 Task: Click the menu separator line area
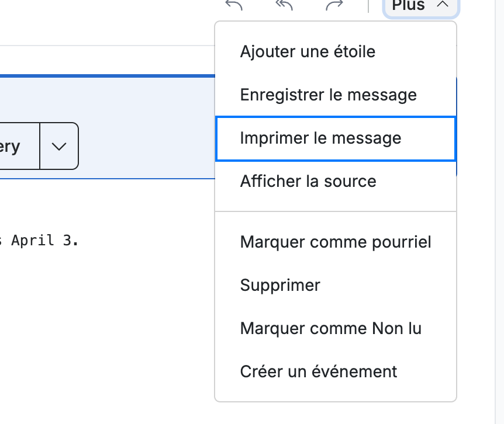336,211
